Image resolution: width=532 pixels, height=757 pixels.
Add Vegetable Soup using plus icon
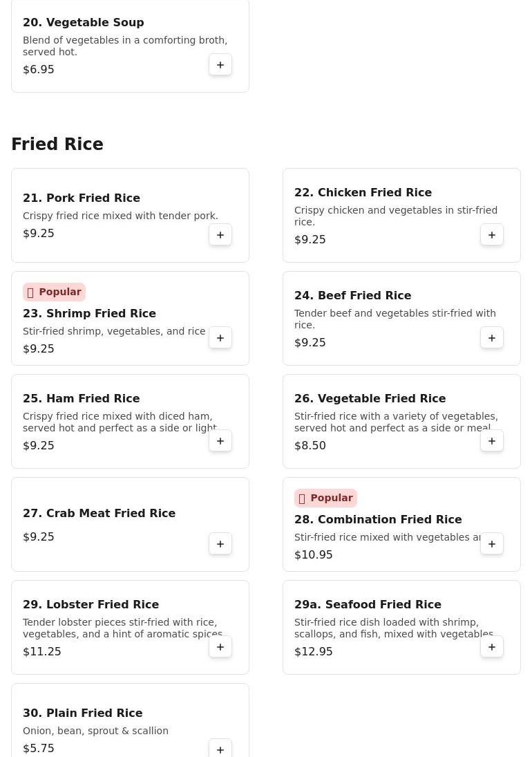point(220,65)
